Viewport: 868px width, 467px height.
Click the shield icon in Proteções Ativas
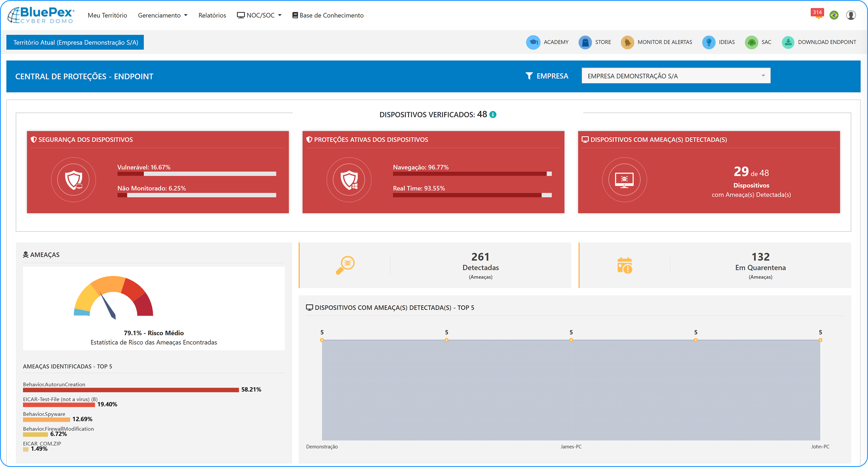pos(349,180)
